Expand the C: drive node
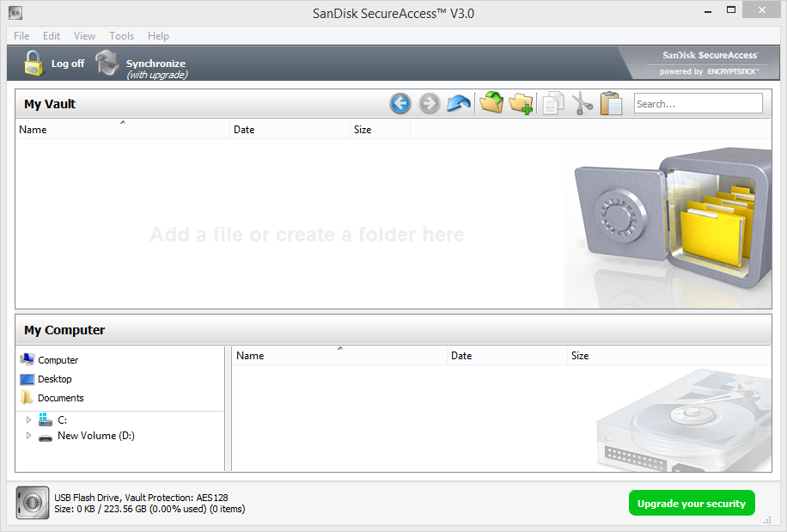This screenshot has width=787, height=532. click(x=28, y=419)
